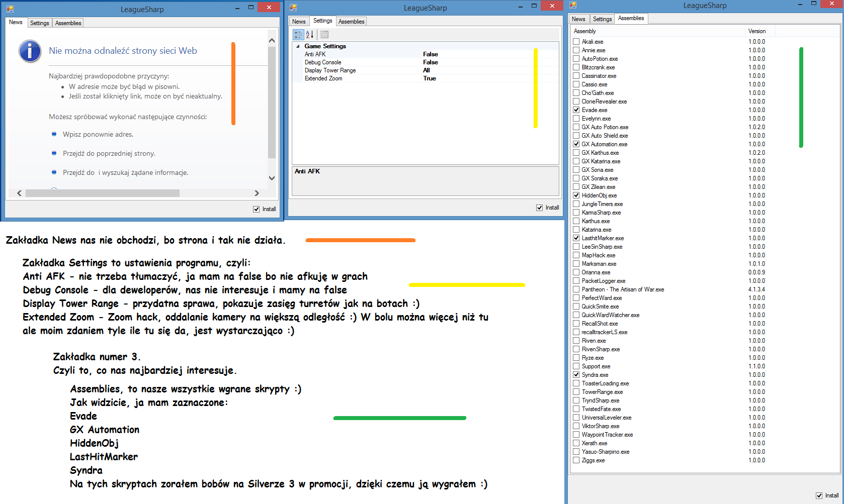
Task: Enable the Akali.exe assembly checkbox
Action: [576, 42]
